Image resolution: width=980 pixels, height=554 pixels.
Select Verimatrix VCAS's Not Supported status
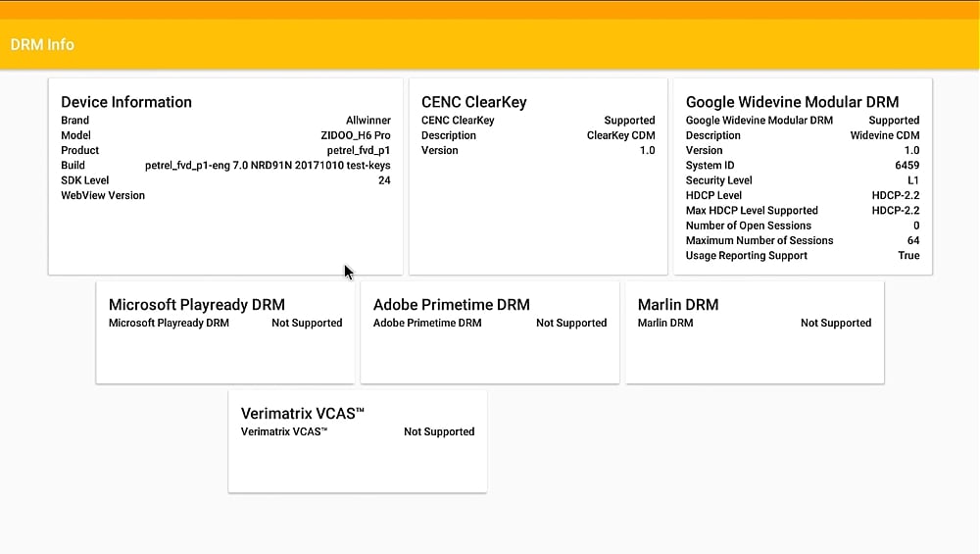439,431
